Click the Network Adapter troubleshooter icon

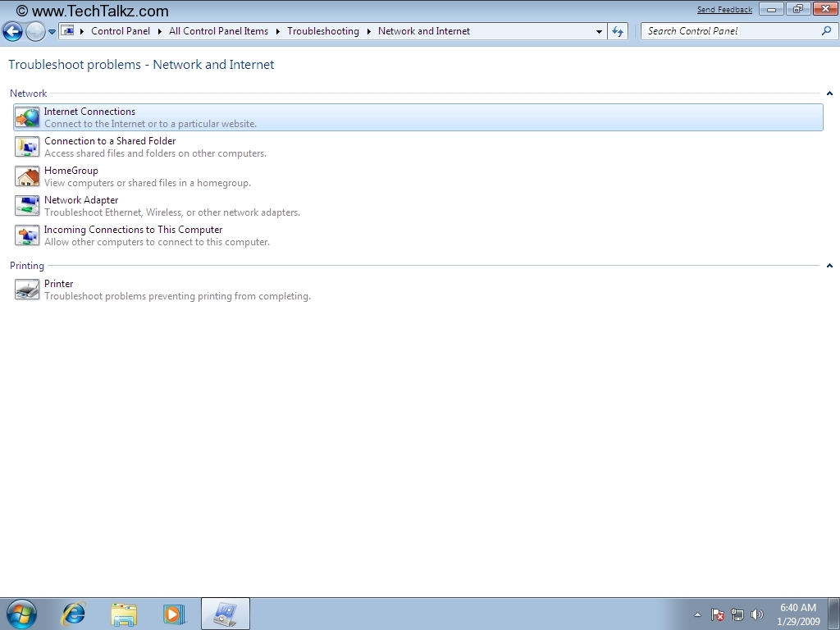[27, 206]
